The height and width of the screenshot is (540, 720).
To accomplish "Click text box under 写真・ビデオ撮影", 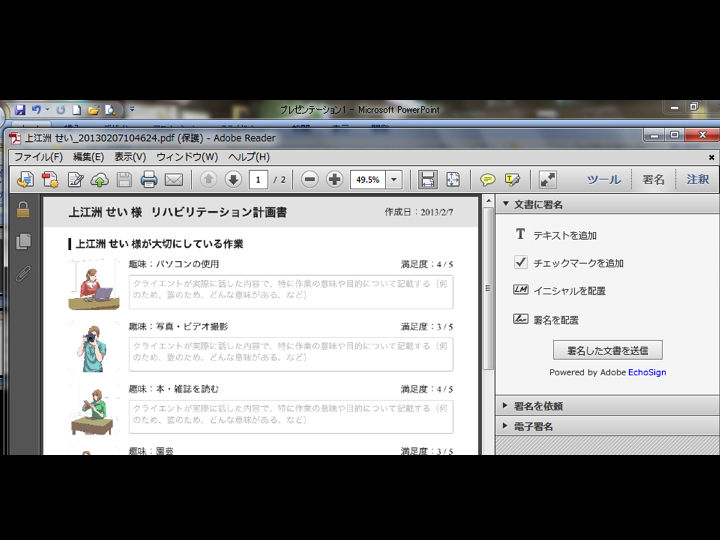I will click(x=291, y=354).
